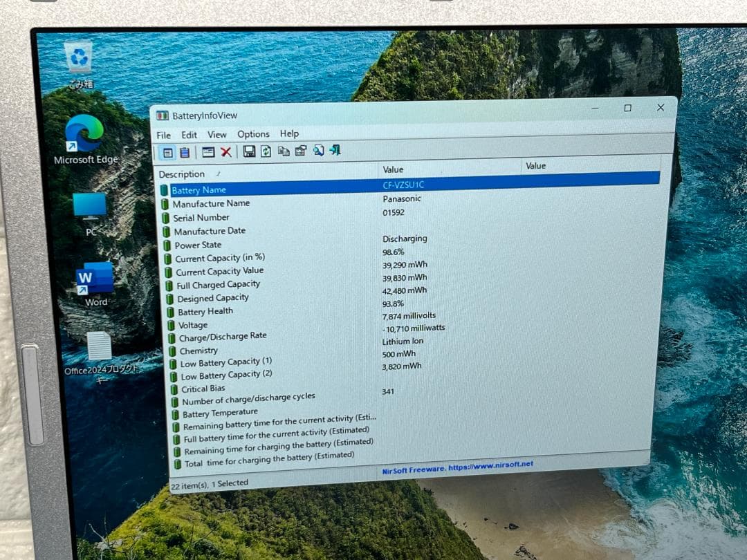This screenshot has height=560, width=747.
Task: Select the Show Battery Information toolbar icon
Action: pyautogui.click(x=167, y=153)
